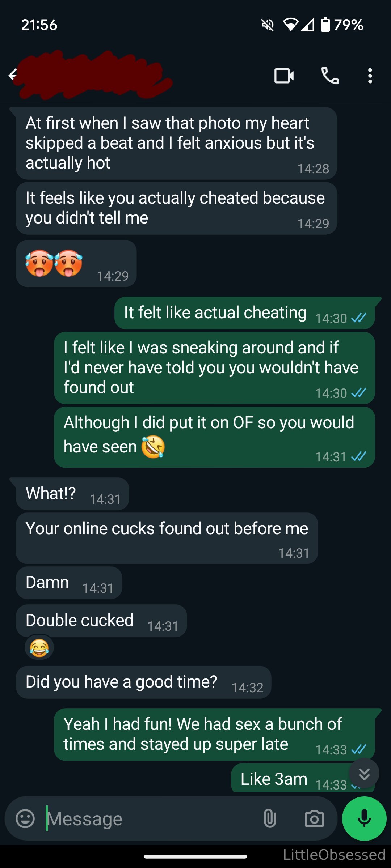Image resolution: width=391 pixels, height=868 pixels.
Task: Select the 'Did you have a good time?' message
Action: tap(144, 682)
